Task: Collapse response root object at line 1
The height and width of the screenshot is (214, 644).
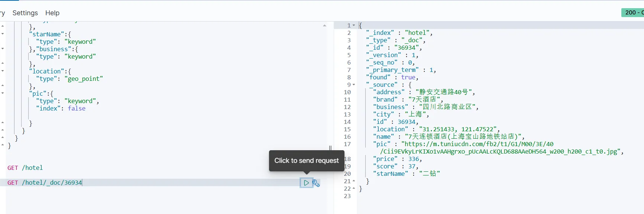Action: coord(354,26)
